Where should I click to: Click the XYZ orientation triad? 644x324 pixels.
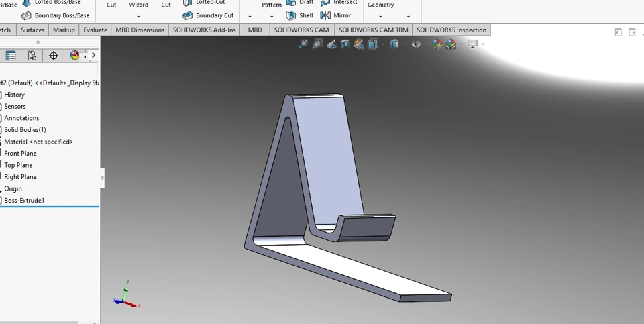pyautogui.click(x=127, y=295)
